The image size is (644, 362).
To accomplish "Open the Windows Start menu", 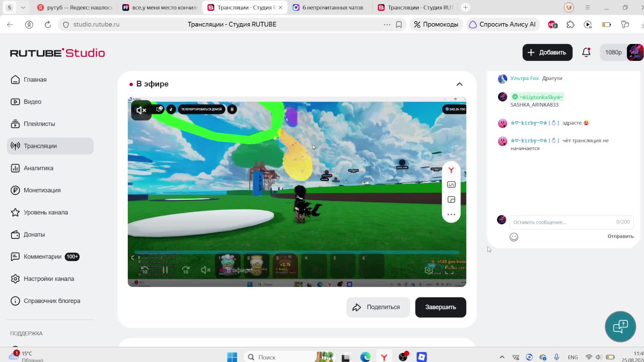I will pyautogui.click(x=232, y=357).
